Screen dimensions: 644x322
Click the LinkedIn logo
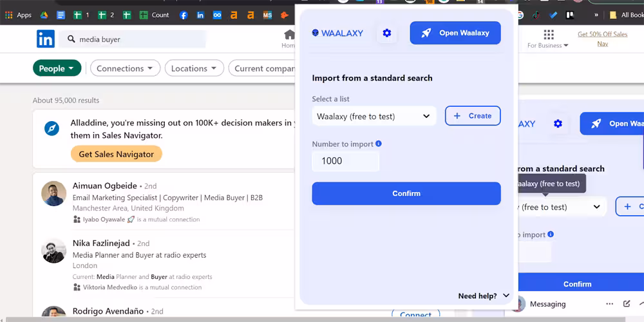click(45, 39)
